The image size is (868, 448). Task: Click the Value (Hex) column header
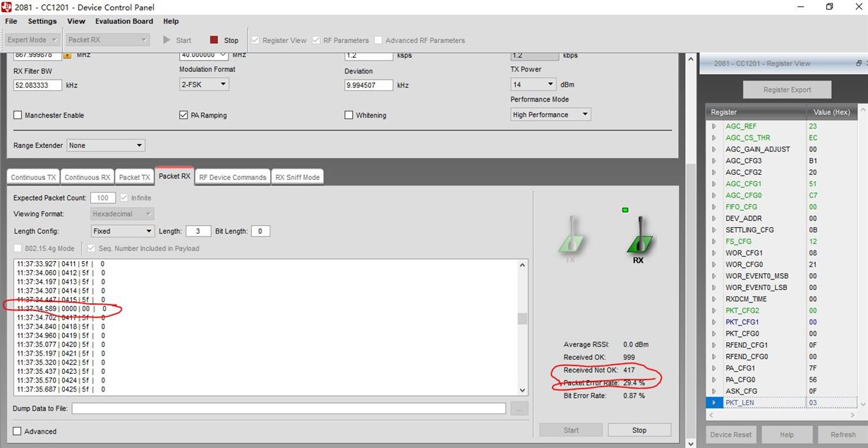click(831, 112)
